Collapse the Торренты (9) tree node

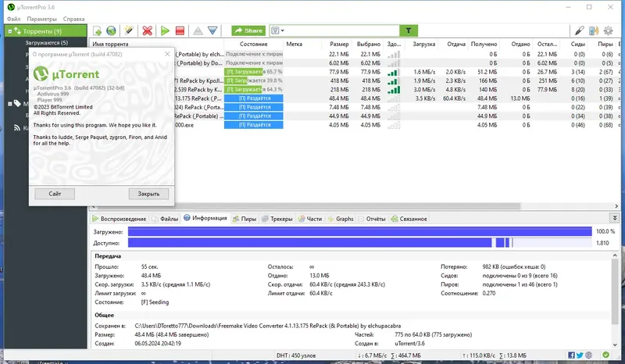10,31
